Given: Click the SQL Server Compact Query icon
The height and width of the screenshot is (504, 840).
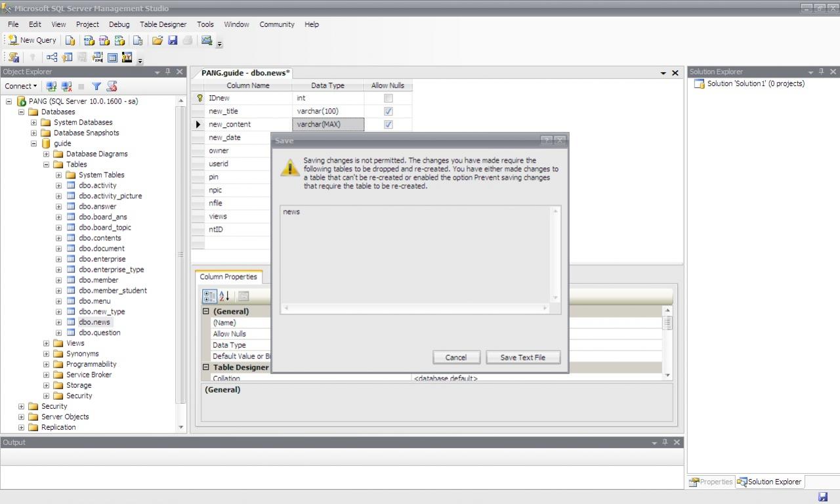Looking at the screenshot, I should tap(138, 40).
